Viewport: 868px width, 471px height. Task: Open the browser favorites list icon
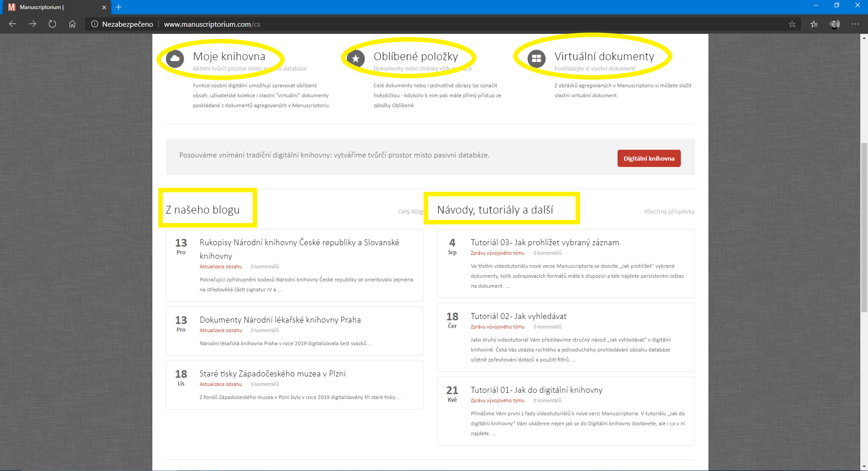[x=814, y=24]
